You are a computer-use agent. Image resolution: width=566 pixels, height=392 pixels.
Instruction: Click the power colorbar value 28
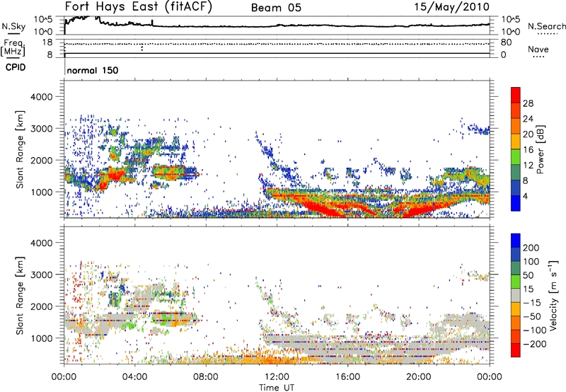point(528,103)
